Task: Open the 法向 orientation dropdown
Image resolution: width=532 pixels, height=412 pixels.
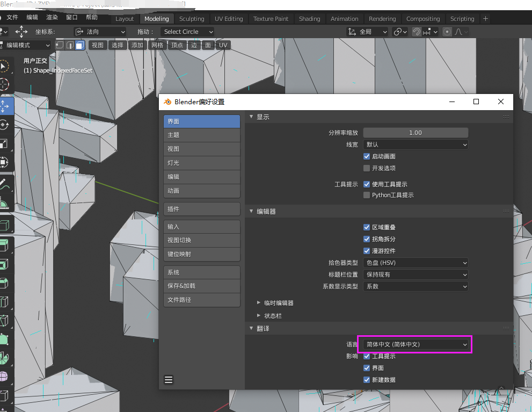Action: 100,32
